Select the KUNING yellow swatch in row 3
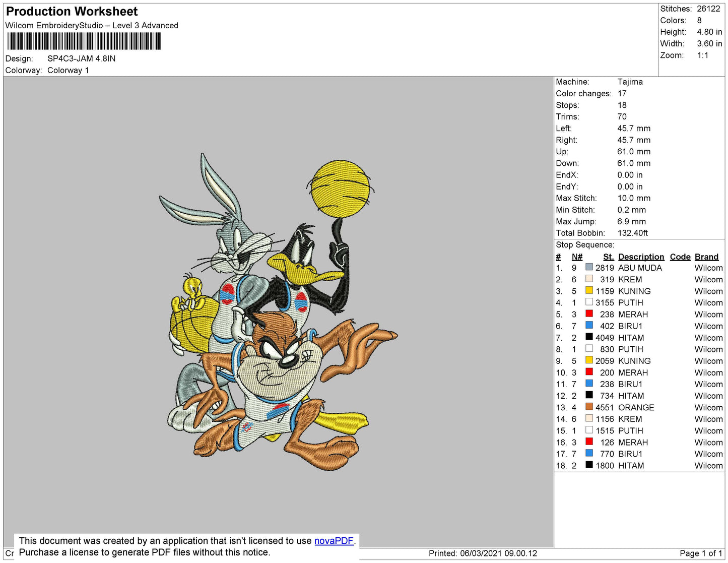Viewport: 728px width, 563px height. pyautogui.click(x=589, y=290)
